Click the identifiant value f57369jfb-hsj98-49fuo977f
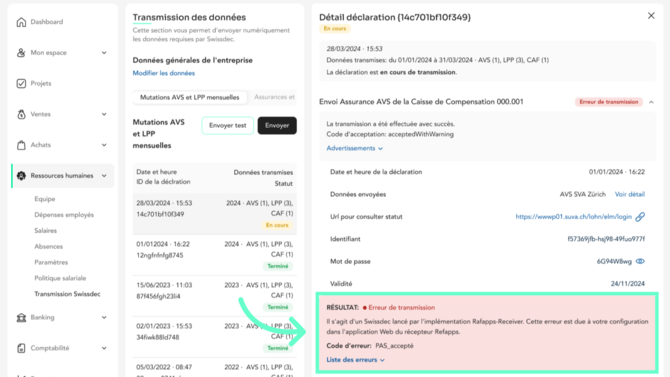This screenshot has height=377, width=670. coord(606,239)
